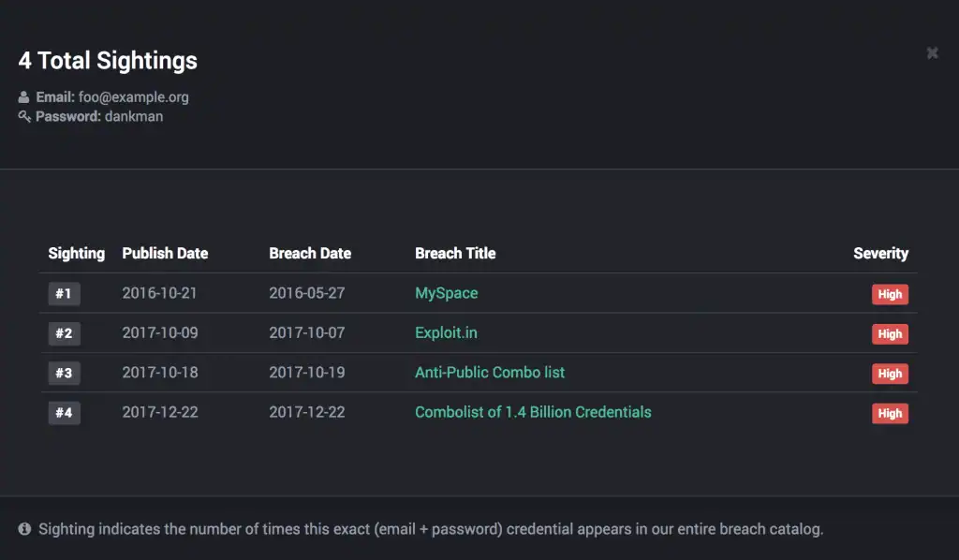Image resolution: width=959 pixels, height=560 pixels.
Task: Sort by the Breach Date column header
Action: pyautogui.click(x=310, y=253)
